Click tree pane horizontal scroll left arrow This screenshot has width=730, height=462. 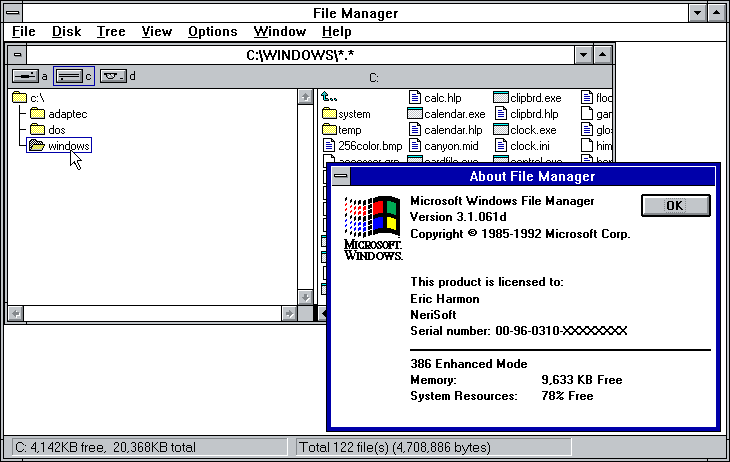pyautogui.click(x=16, y=313)
